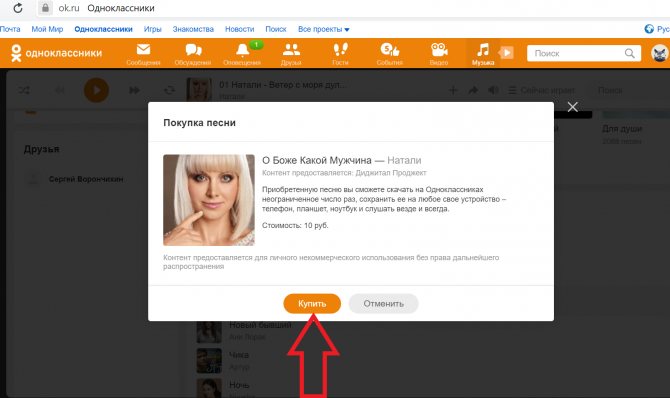This screenshot has height=398, width=670.
Task: Click the padlock icon in the address bar
Action: click(x=45, y=8)
